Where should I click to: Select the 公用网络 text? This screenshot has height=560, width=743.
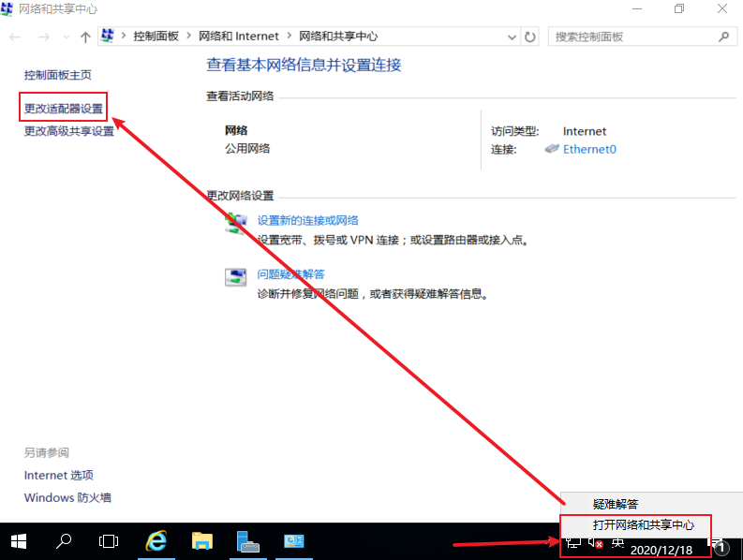tap(247, 149)
